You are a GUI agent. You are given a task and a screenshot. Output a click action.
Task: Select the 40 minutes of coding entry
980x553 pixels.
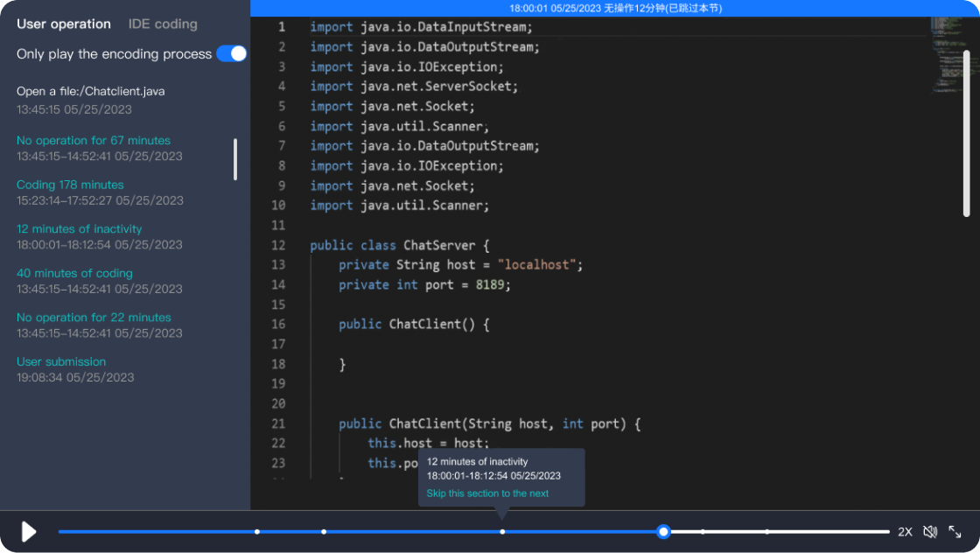click(x=74, y=273)
